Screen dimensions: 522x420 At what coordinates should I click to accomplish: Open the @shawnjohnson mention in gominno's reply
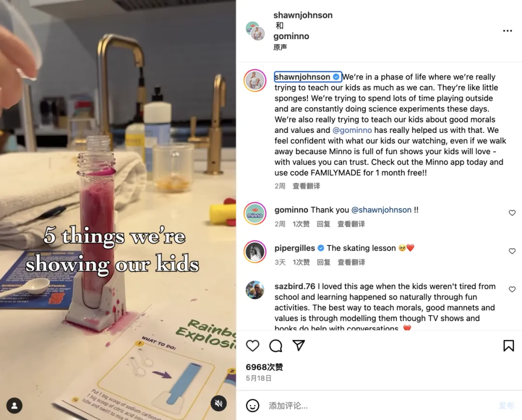pyautogui.click(x=381, y=210)
